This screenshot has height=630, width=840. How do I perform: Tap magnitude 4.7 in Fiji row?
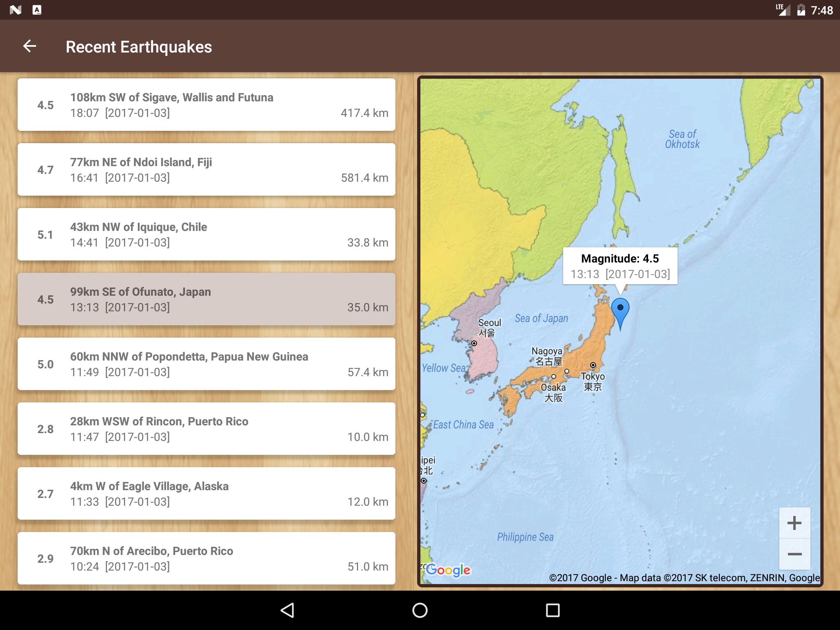pyautogui.click(x=45, y=170)
